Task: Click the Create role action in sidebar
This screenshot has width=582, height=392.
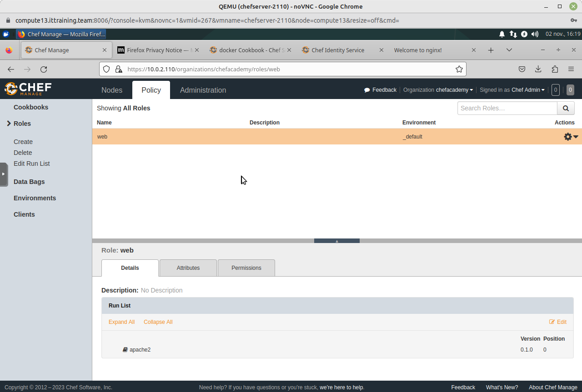Action: tap(23, 142)
